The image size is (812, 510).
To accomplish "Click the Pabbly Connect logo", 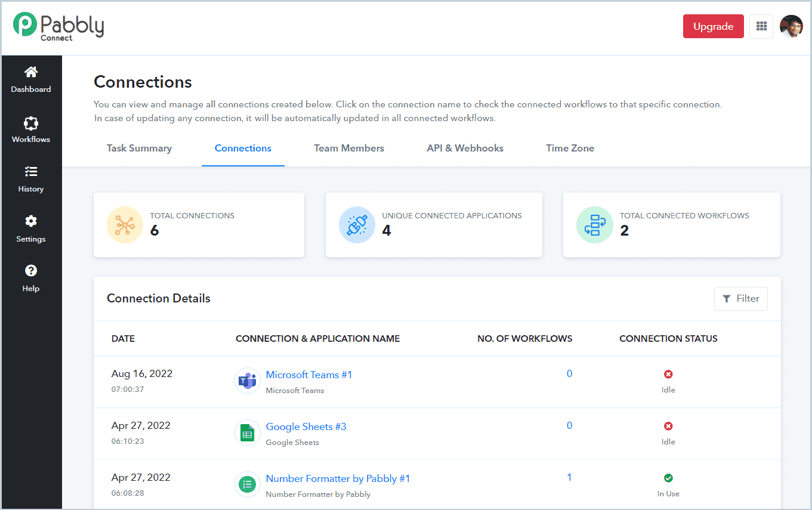I will (58, 27).
